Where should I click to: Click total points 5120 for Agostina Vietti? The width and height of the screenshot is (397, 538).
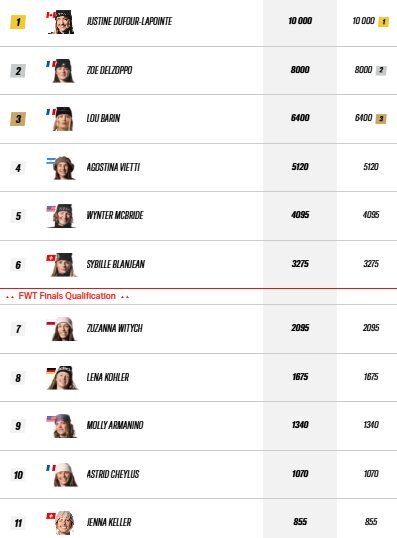[300, 167]
